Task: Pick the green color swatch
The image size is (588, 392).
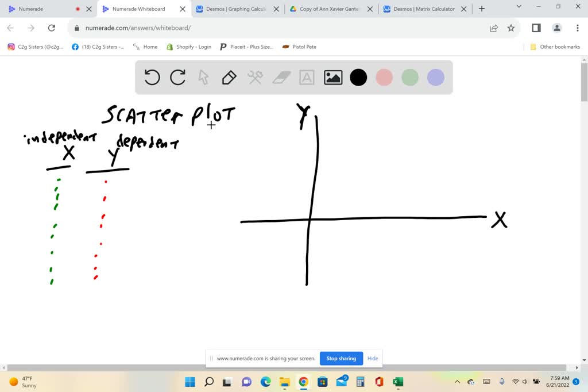Action: [410, 77]
